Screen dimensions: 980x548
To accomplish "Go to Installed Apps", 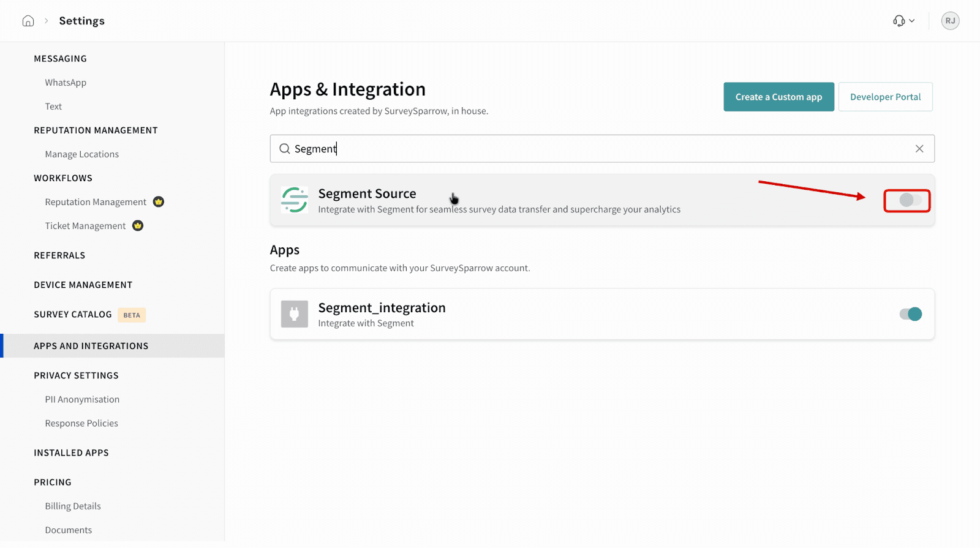I will pyautogui.click(x=71, y=452).
